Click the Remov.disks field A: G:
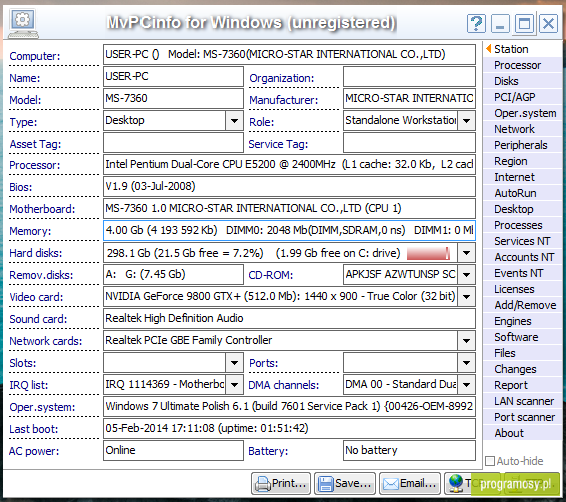This screenshot has height=502, width=566. (173, 275)
